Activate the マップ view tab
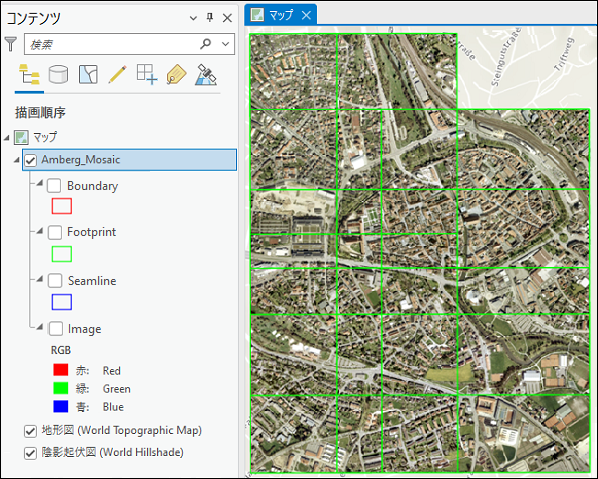The image size is (598, 479). pos(280,15)
